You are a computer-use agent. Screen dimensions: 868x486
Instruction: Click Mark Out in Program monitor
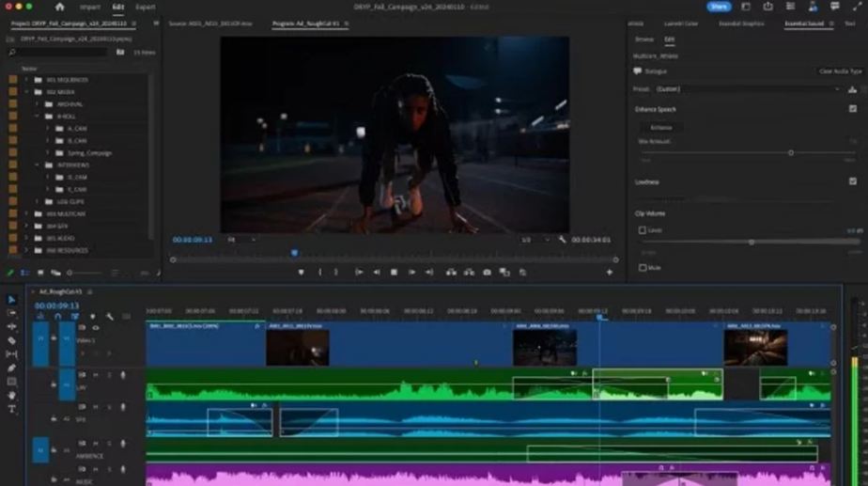coord(336,272)
